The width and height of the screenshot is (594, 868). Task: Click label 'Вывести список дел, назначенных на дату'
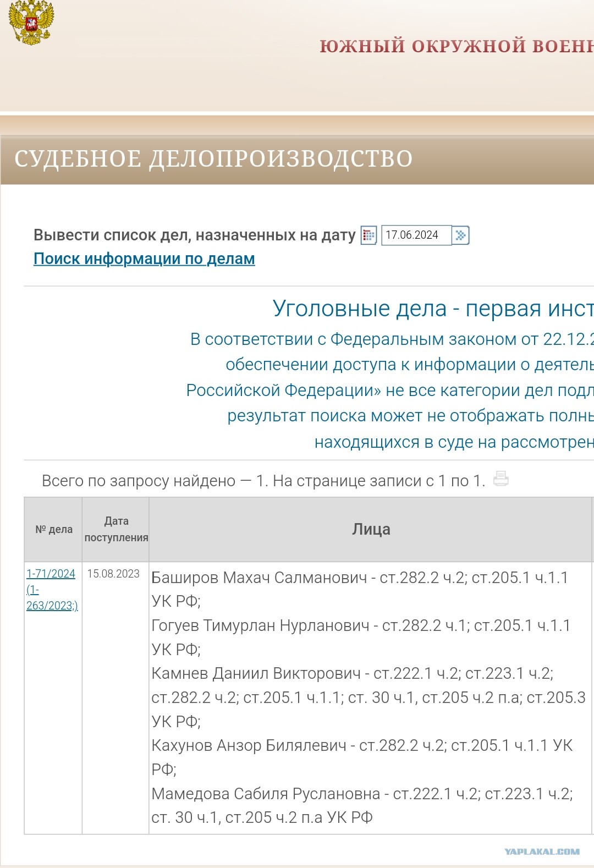(195, 235)
